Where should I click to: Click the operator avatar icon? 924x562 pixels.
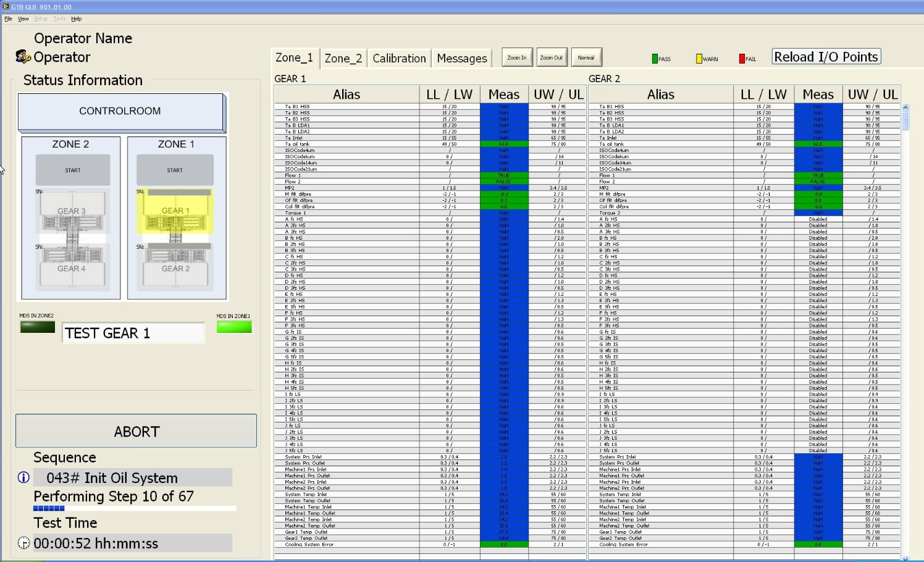(x=23, y=57)
